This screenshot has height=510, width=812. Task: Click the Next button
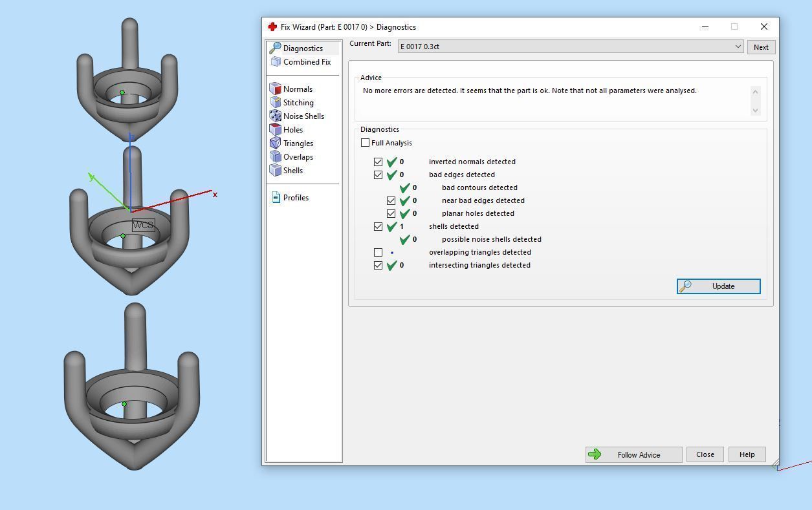[761, 47]
